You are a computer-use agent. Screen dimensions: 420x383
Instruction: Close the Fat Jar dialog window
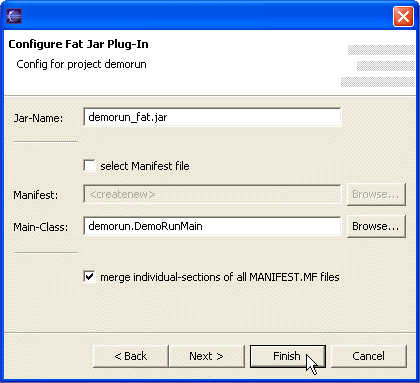click(403, 16)
